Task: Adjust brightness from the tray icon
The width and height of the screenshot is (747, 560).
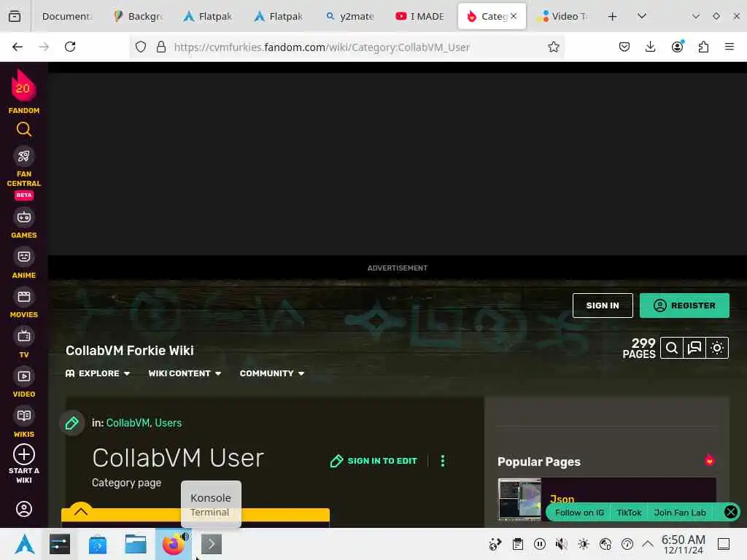Action: [x=583, y=543]
